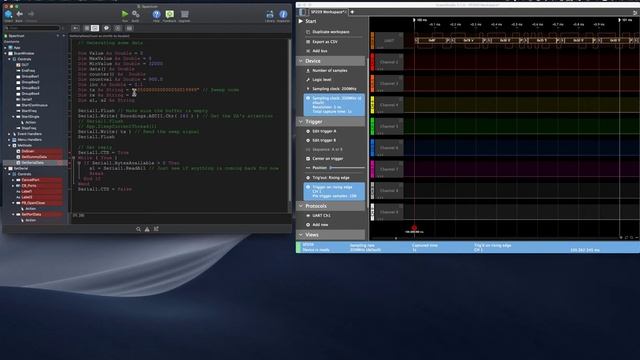This screenshot has width=640, height=360.
Task: Click the Duplicate workspace icon
Action: pos(308,32)
